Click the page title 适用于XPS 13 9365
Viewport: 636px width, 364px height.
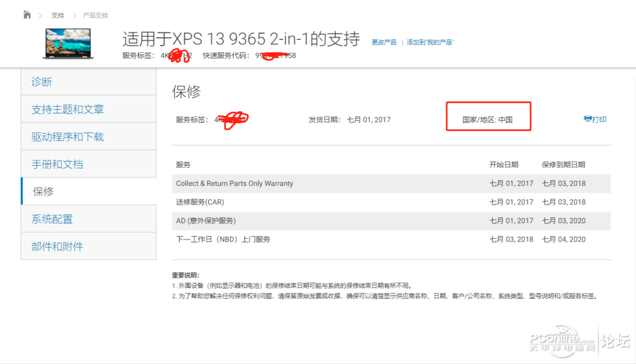(241, 39)
